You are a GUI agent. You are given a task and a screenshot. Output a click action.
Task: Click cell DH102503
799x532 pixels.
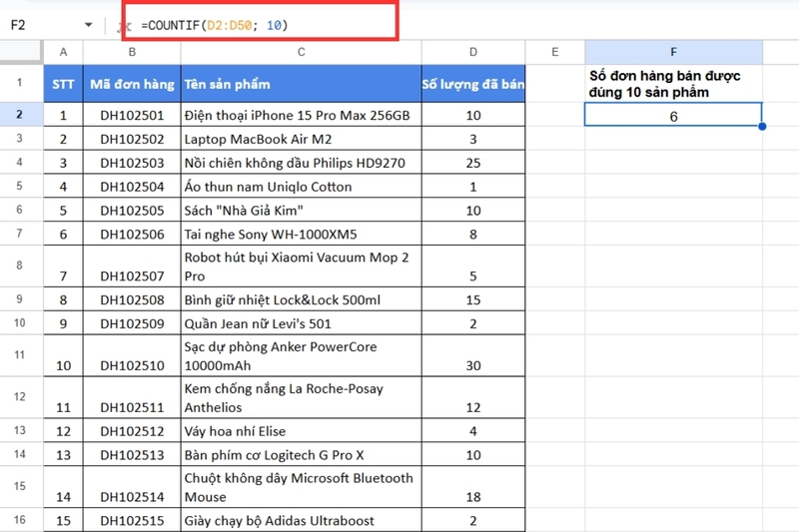click(x=132, y=163)
